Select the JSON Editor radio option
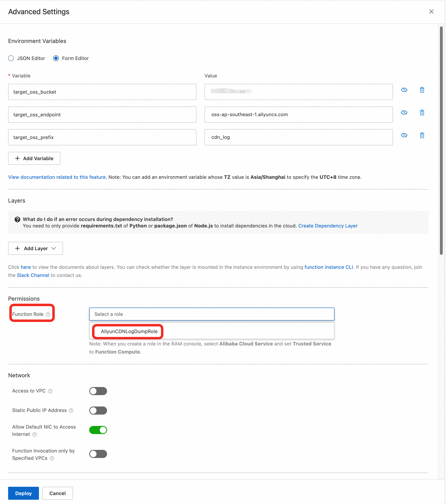 click(x=11, y=58)
